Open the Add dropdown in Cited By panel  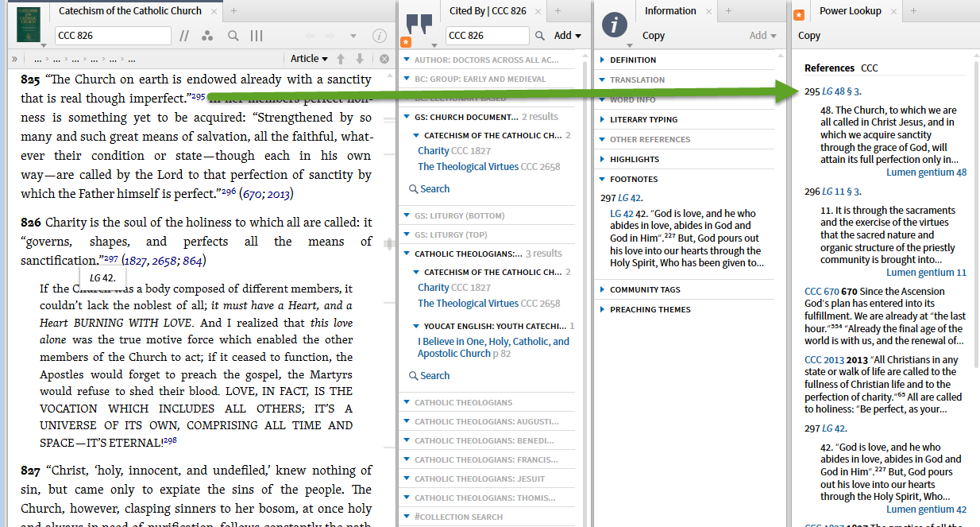click(x=567, y=36)
